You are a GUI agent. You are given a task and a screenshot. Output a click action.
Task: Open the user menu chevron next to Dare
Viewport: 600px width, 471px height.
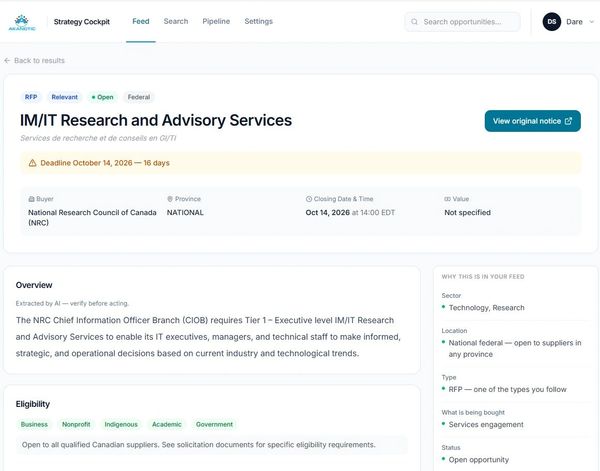pyautogui.click(x=591, y=22)
